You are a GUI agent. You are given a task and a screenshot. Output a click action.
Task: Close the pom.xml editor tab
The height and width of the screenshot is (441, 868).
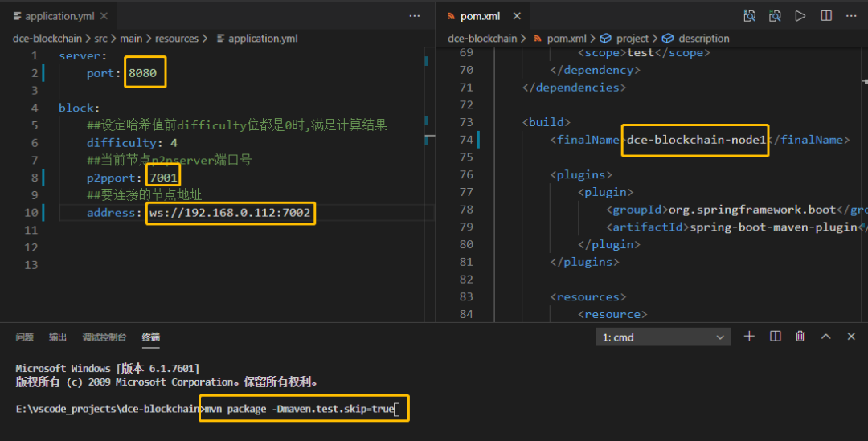517,16
